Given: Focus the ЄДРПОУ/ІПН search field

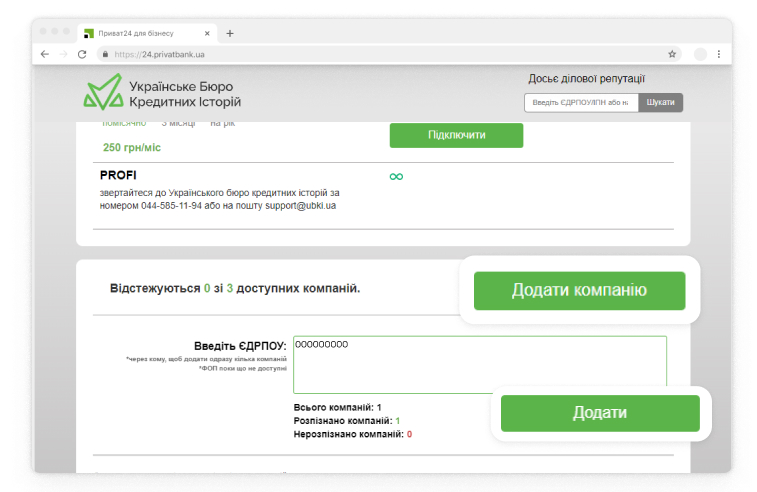Looking at the screenshot, I should (581, 102).
